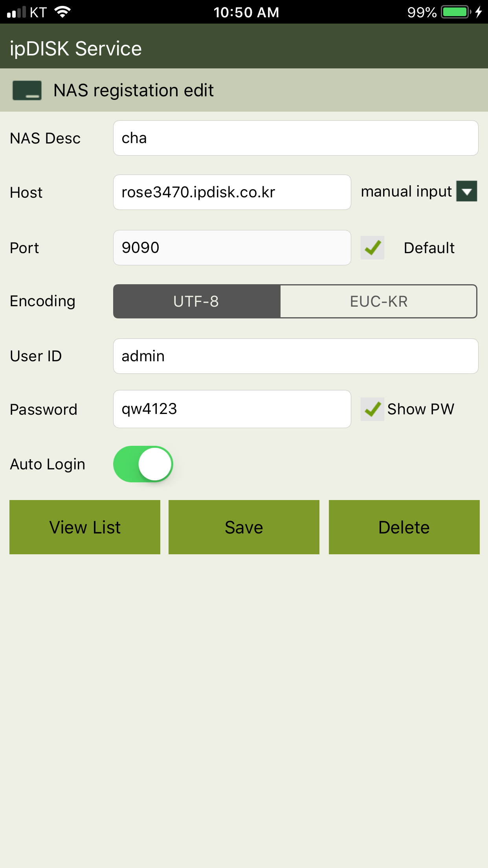
Task: Tap the battery icon in status bar
Action: tap(456, 12)
